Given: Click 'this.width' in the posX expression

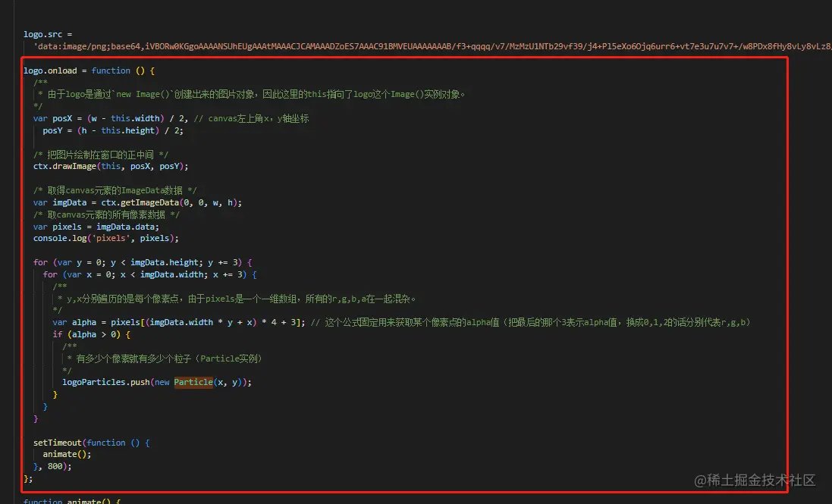Looking at the screenshot, I should click(135, 118).
